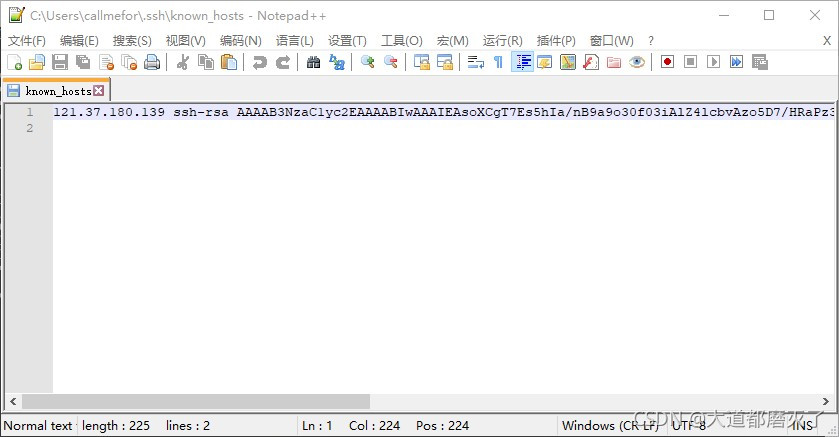This screenshot has width=839, height=437.
Task: Open the 文件(F) menu
Action: 27,41
